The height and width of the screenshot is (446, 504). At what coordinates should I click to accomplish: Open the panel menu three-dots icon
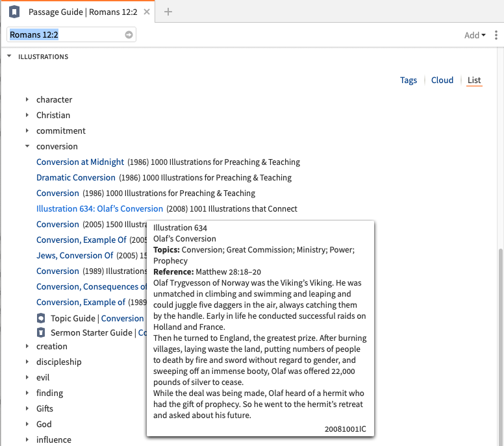pos(496,34)
